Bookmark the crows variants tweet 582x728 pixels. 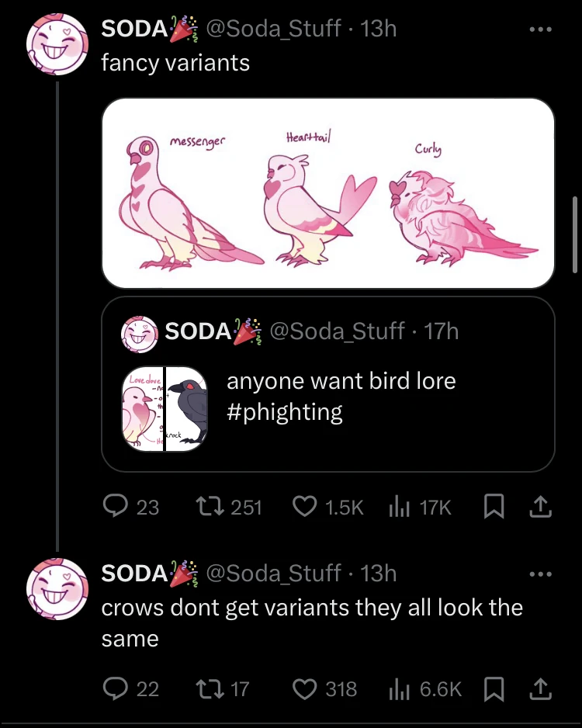coord(492,688)
